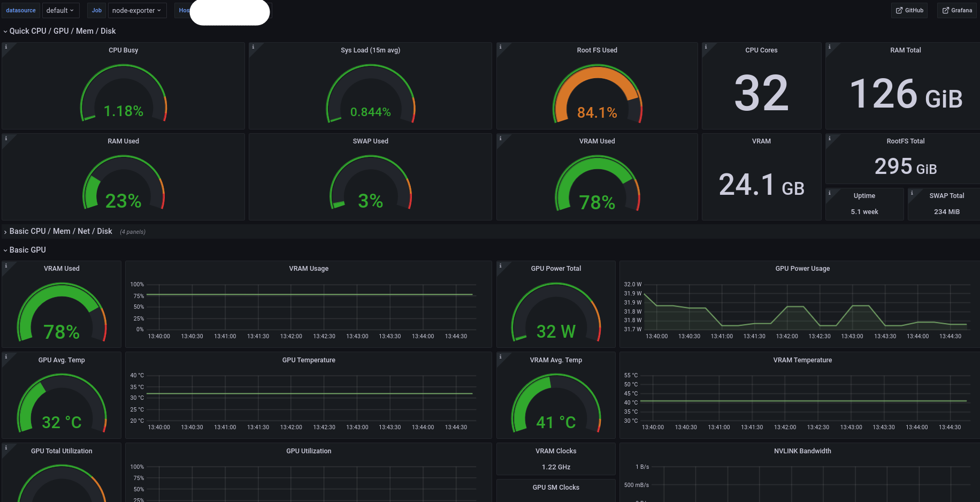Open the Grafana external link
Image resolution: width=980 pixels, height=502 pixels.
957,10
